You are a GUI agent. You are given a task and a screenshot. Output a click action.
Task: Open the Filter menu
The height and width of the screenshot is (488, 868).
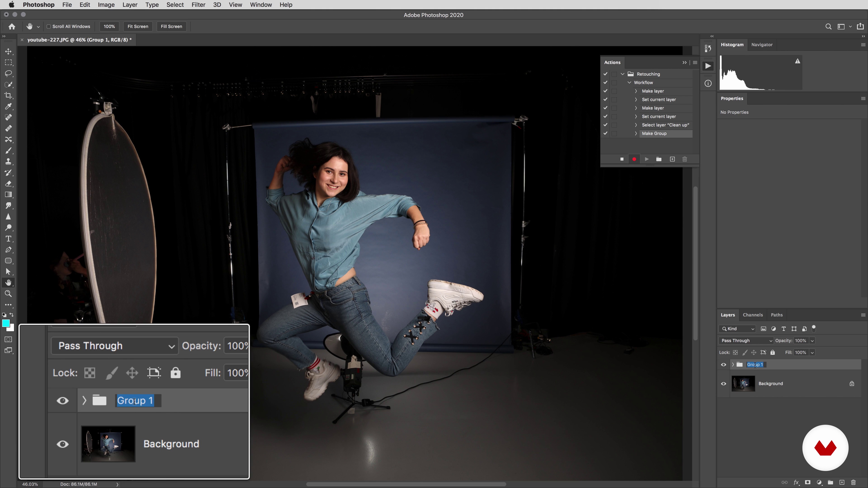198,5
